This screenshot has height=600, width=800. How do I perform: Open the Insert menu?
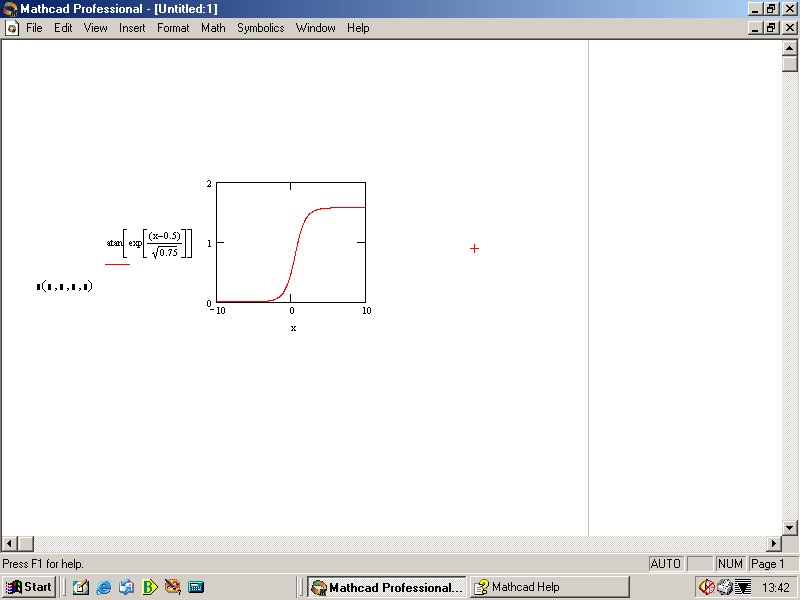tap(132, 28)
